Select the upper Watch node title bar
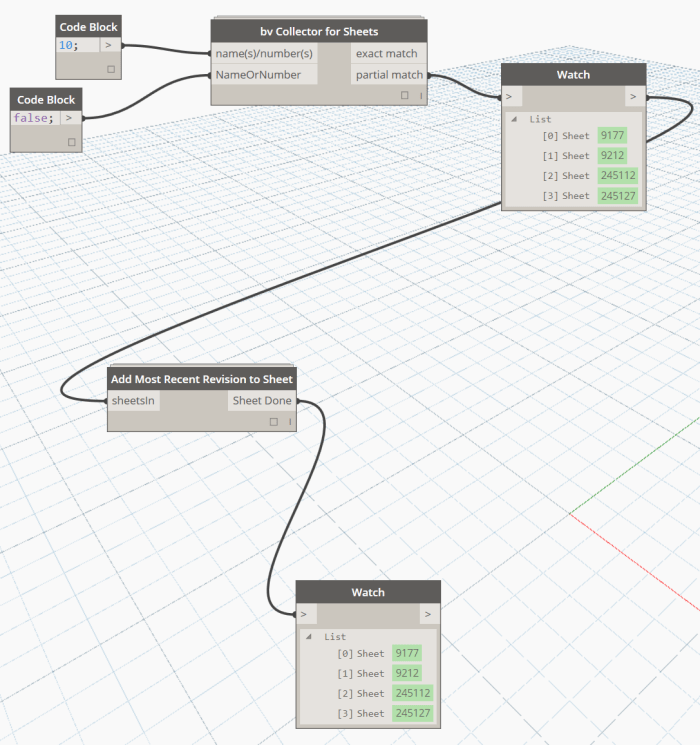This screenshot has width=700, height=745. [574, 75]
